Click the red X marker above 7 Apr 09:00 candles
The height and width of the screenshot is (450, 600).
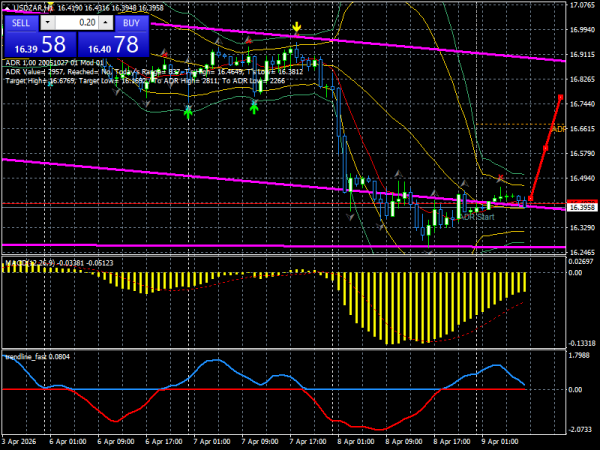(x=249, y=40)
